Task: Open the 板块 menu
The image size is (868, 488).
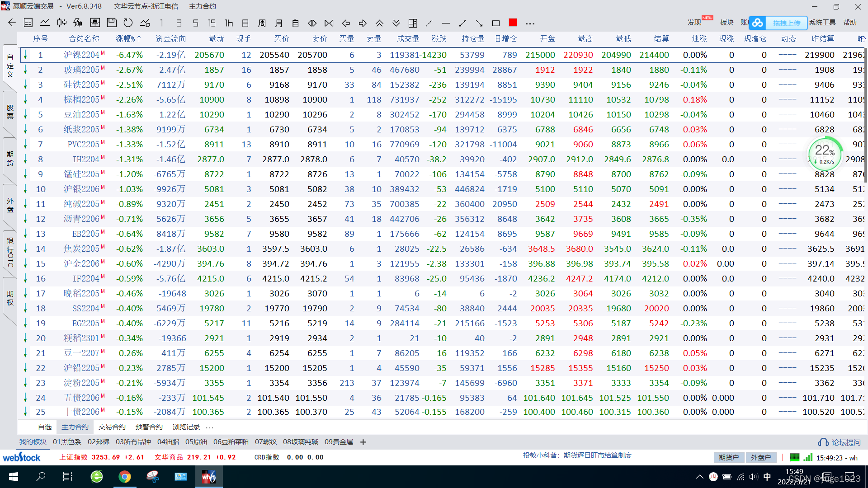Action: [x=727, y=22]
